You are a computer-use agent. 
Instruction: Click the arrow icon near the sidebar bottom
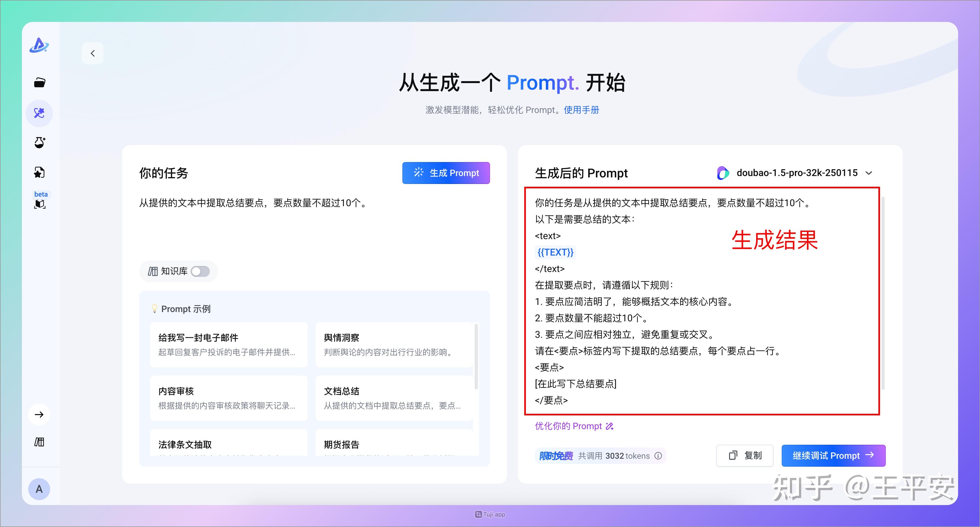39,414
